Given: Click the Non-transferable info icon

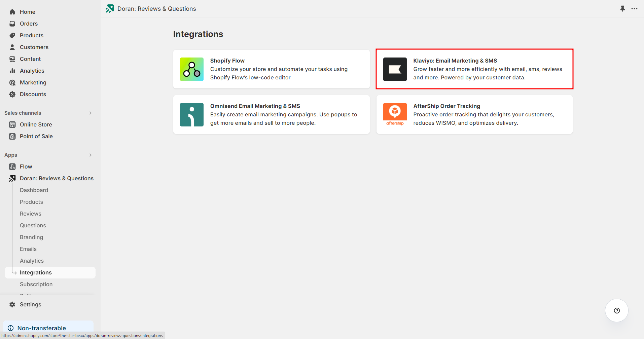Looking at the screenshot, I should coord(11,328).
